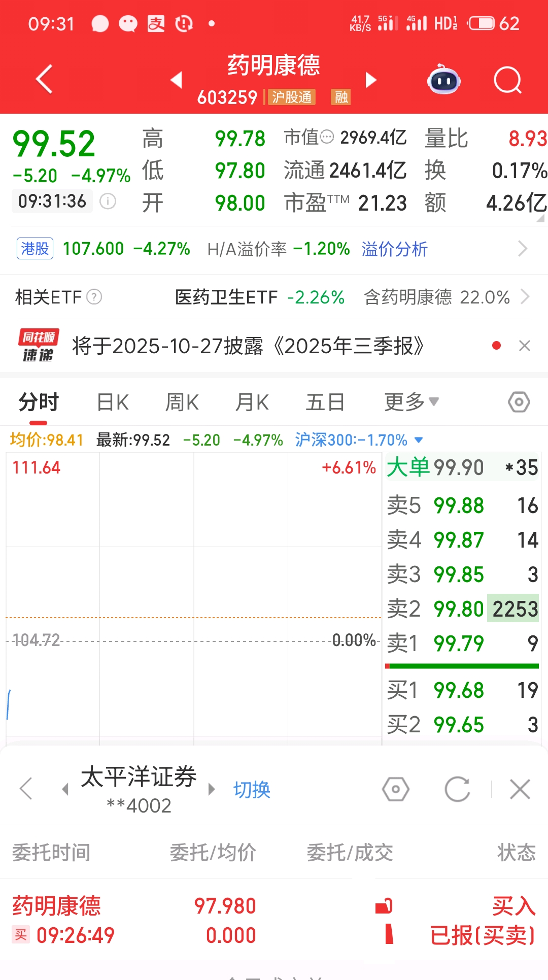Switch to next account with right triangle
The height and width of the screenshot is (980, 548).
[212, 789]
